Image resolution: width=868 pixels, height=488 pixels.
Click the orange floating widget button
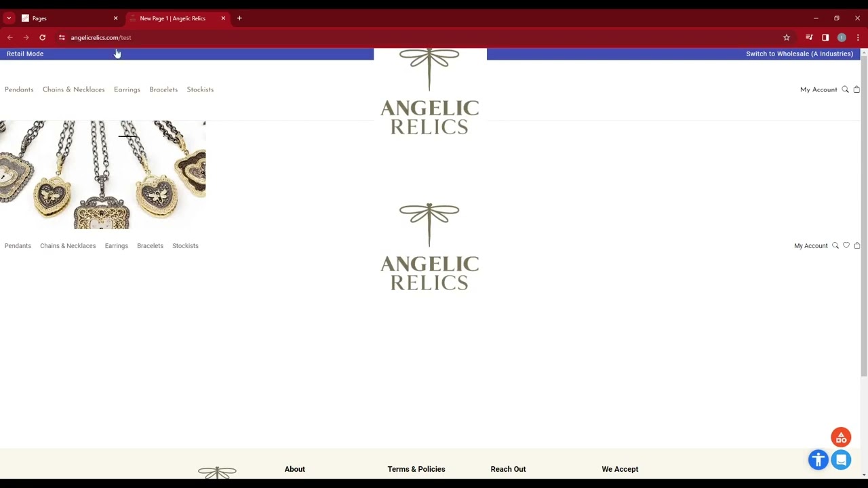[x=841, y=437]
